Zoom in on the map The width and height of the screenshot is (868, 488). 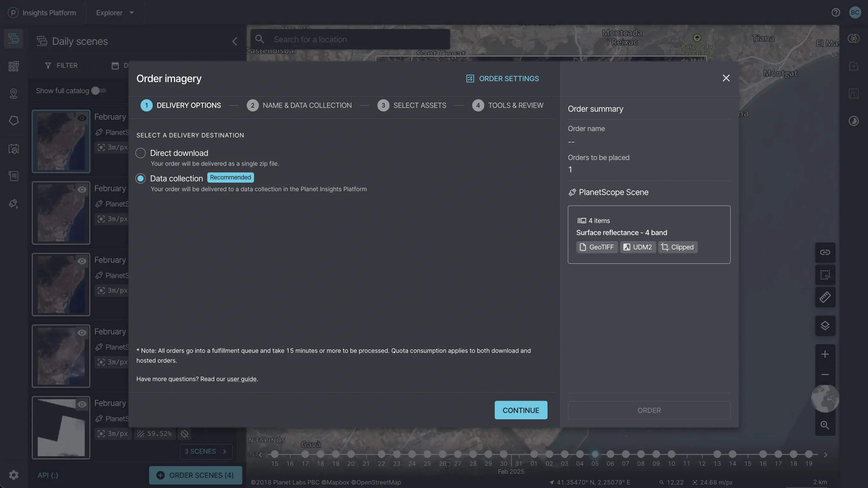[x=825, y=354]
